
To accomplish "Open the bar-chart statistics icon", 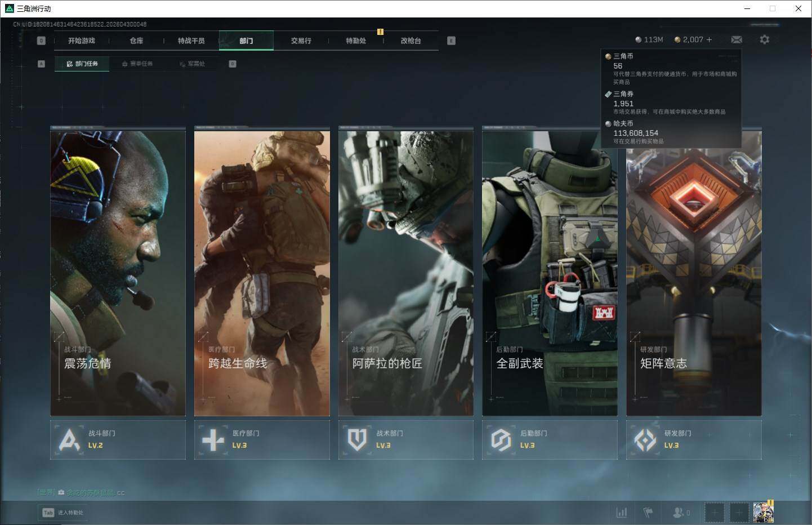I will click(622, 512).
